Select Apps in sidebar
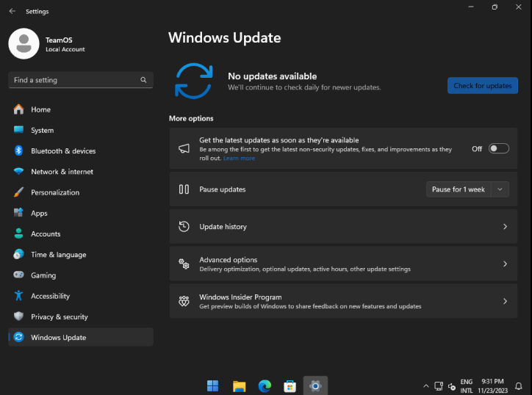The image size is (532, 395). 81,213
